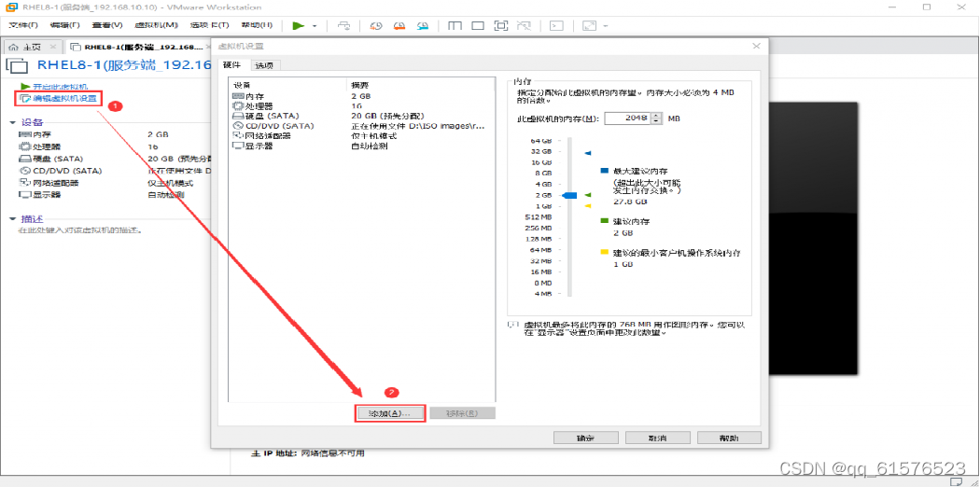Click the 添加(A)... button

[390, 413]
